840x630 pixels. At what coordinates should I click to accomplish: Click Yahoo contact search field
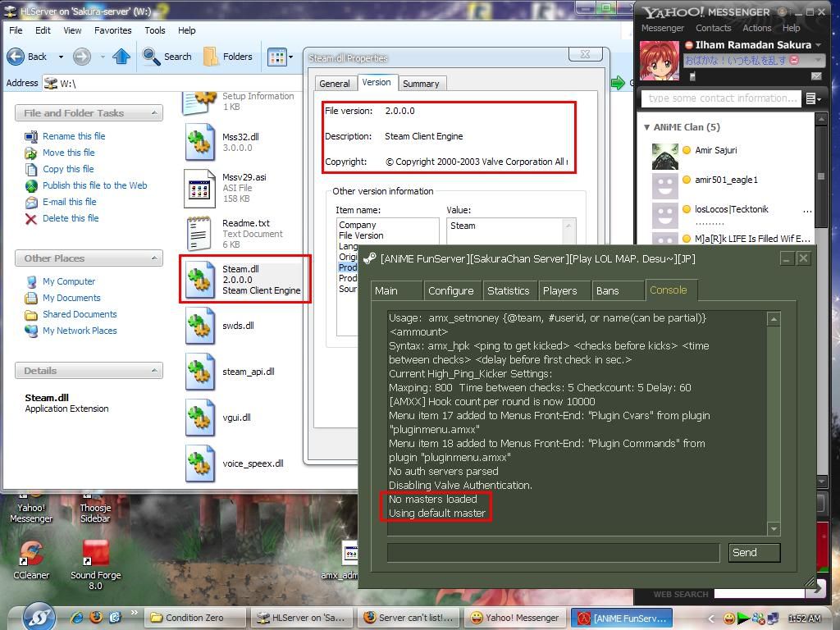(x=721, y=98)
